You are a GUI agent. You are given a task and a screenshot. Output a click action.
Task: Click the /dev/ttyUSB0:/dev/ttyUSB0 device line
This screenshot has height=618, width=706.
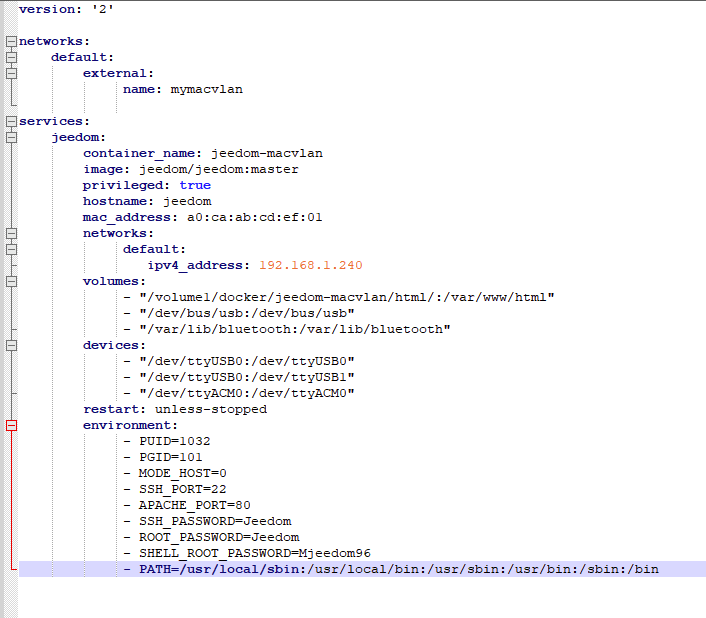(x=239, y=361)
